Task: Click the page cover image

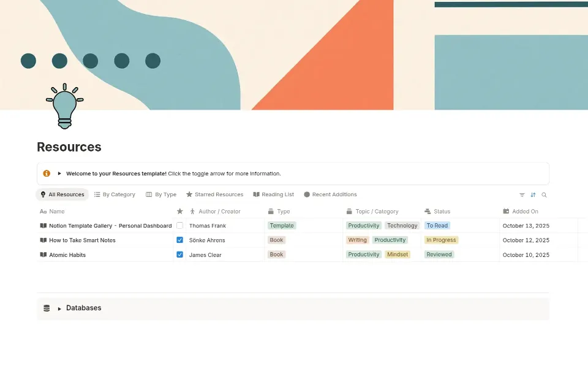Action: pos(294,55)
